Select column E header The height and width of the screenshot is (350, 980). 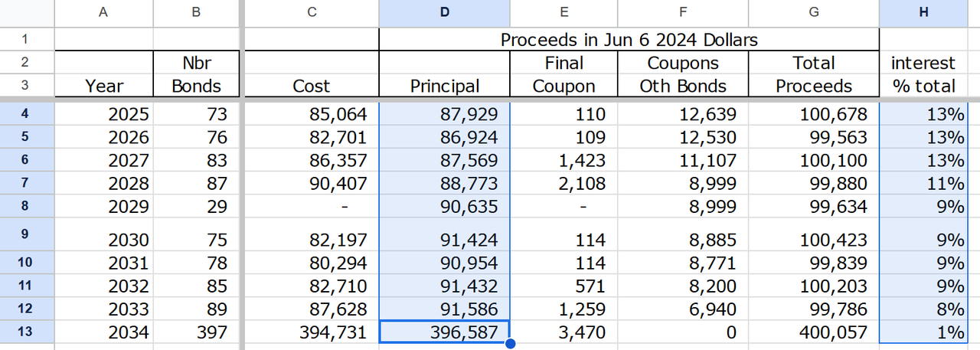pos(563,11)
